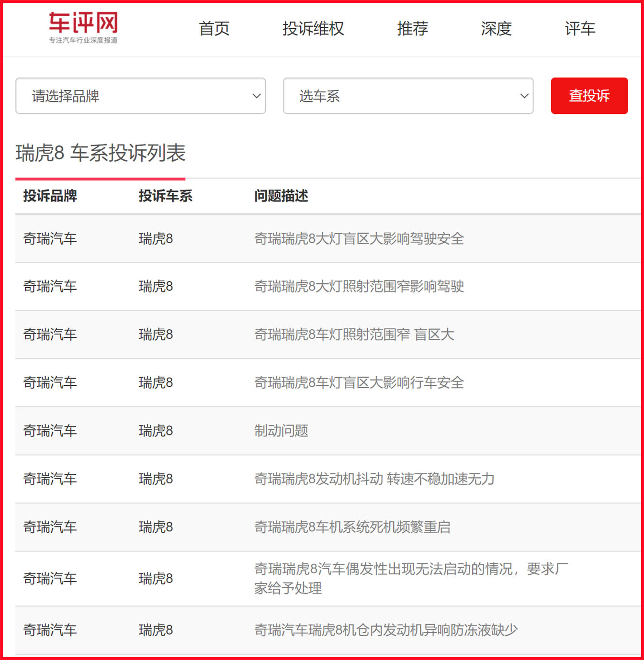Open complaint 奇瑞瑞虎8发动机抖动 转速不稳加速无力
This screenshot has height=660, width=644.
(374, 479)
